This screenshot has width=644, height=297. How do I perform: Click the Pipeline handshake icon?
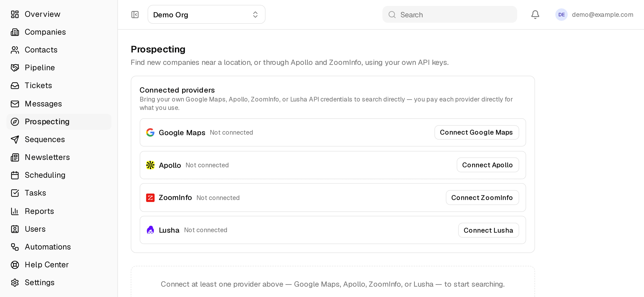click(x=15, y=68)
